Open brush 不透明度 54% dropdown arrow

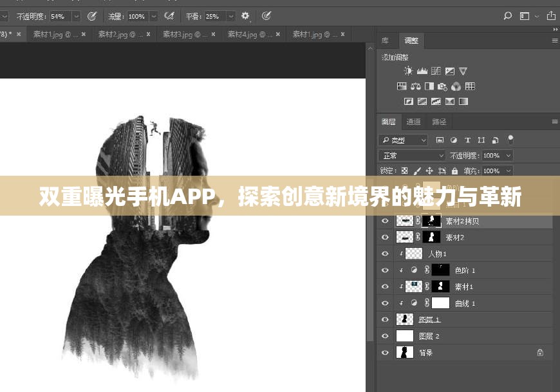click(76, 17)
